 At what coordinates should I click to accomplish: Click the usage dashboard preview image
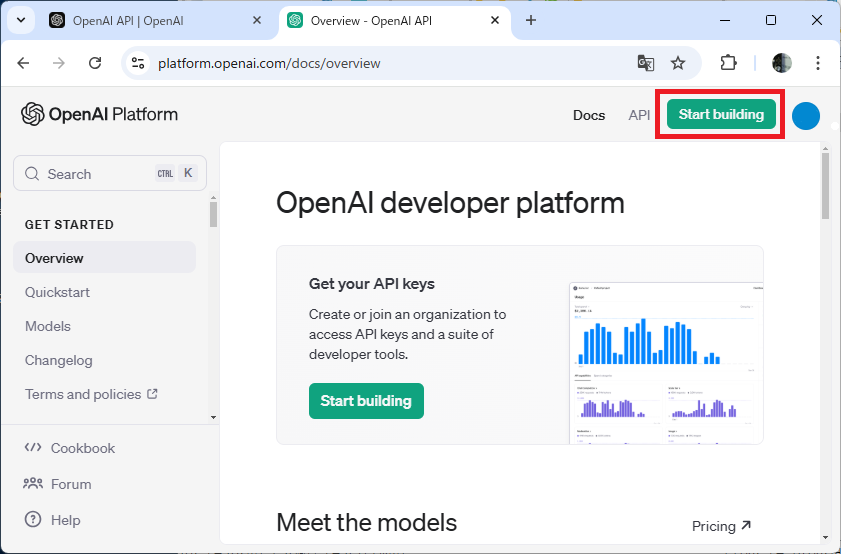[x=666, y=363]
